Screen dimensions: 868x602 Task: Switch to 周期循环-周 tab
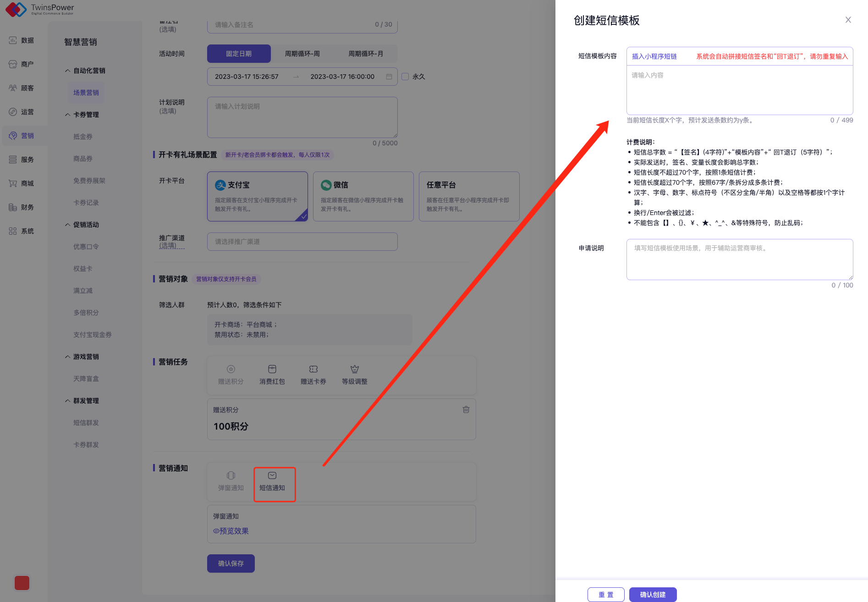click(x=302, y=54)
